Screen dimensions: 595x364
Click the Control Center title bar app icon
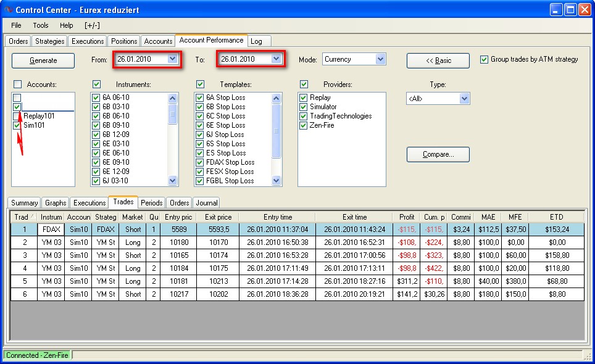click(x=8, y=10)
